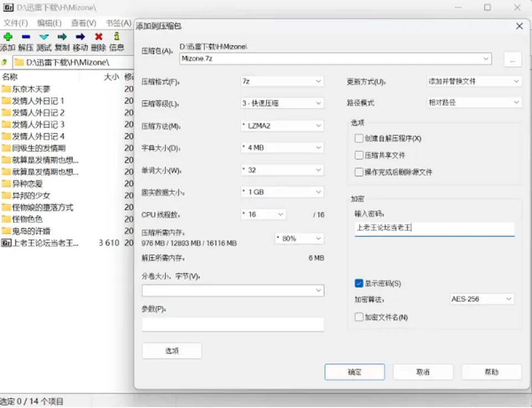
Task: Click the 信息 info toolbar icon
Action: coord(117,37)
